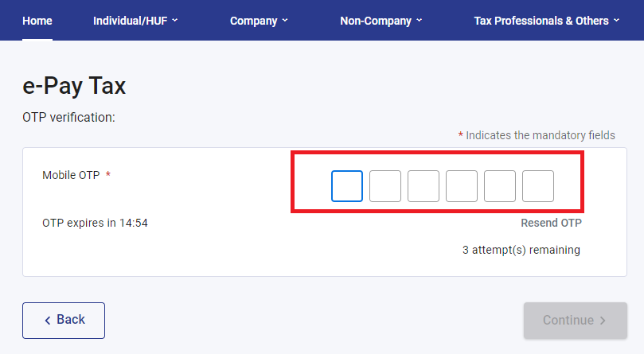Expand Tax Professionals & Others menu
This screenshot has width=644, height=354.
click(x=541, y=21)
